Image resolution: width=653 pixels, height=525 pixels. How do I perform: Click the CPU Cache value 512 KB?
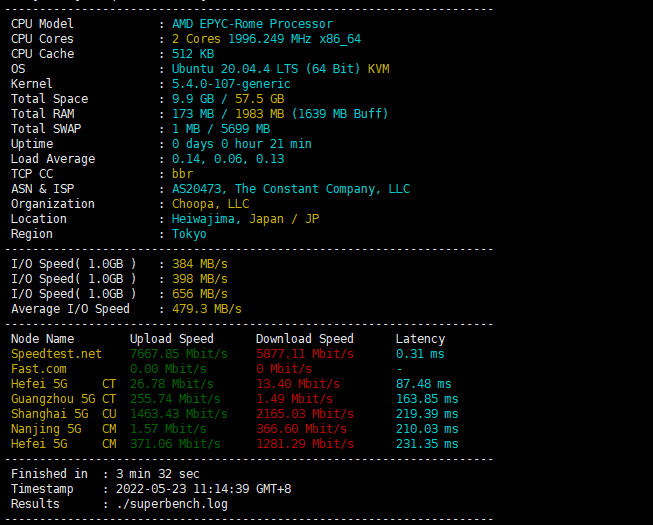tap(193, 54)
